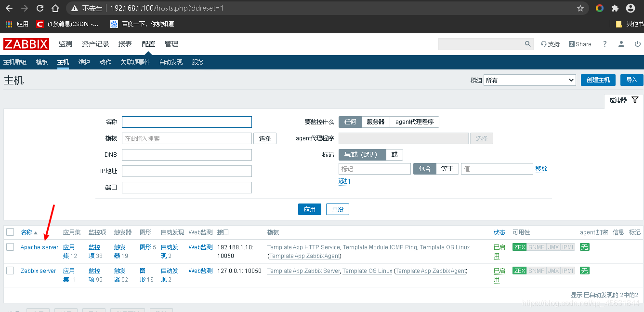Select 'agent代理程序' monitoring option
This screenshot has height=312, width=644.
coord(414,122)
